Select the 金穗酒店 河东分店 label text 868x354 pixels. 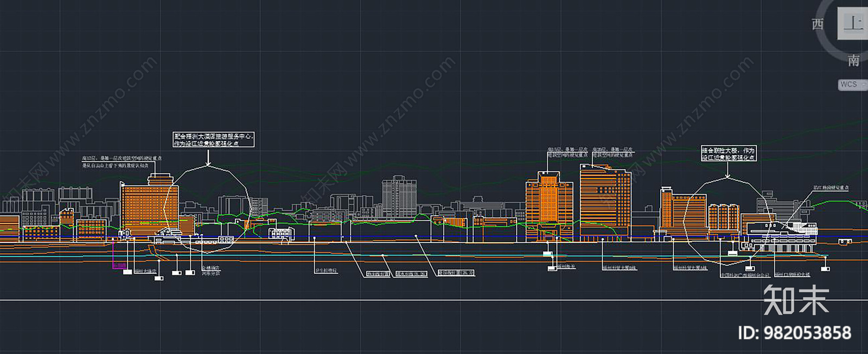click(211, 271)
